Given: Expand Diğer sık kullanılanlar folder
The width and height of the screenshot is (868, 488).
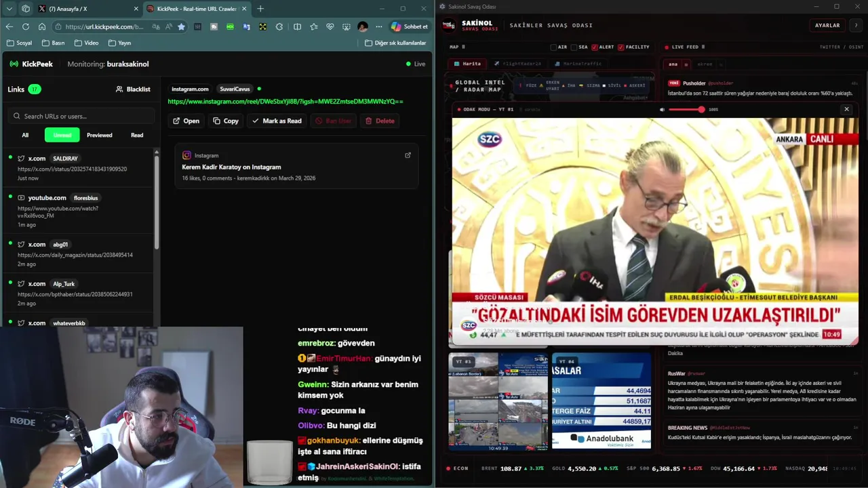Looking at the screenshot, I should (x=395, y=43).
